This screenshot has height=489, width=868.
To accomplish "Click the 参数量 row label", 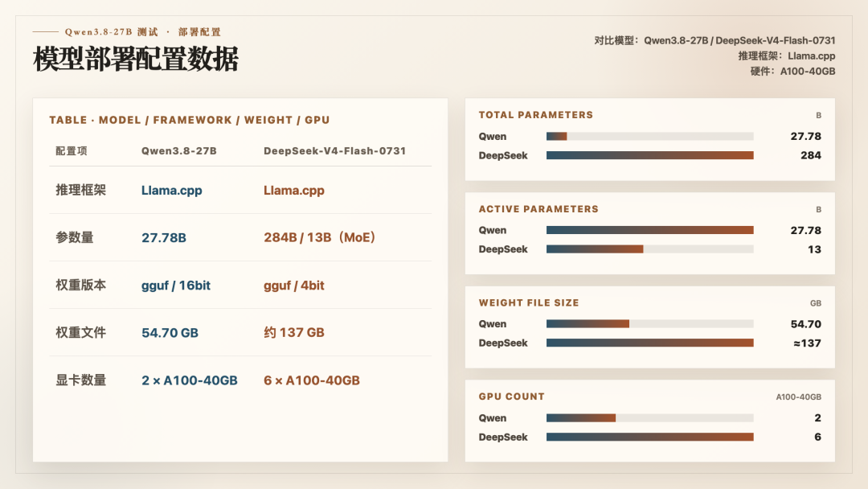I will [75, 237].
